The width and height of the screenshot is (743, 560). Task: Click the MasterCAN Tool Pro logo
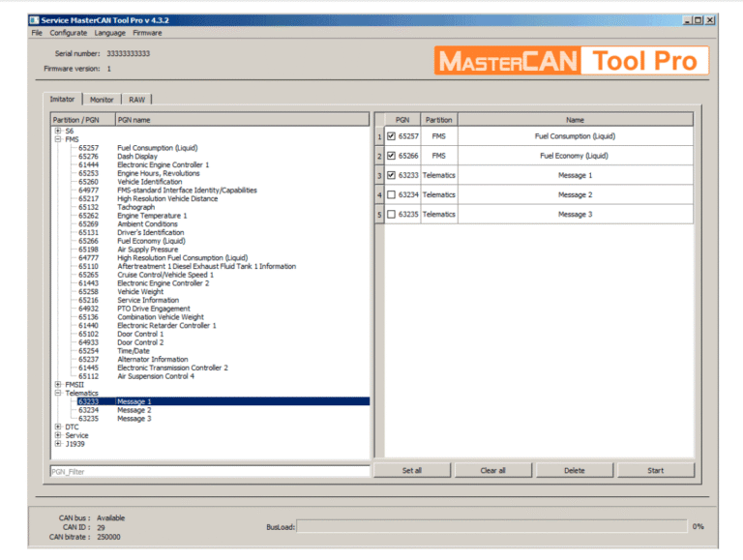[x=571, y=61]
